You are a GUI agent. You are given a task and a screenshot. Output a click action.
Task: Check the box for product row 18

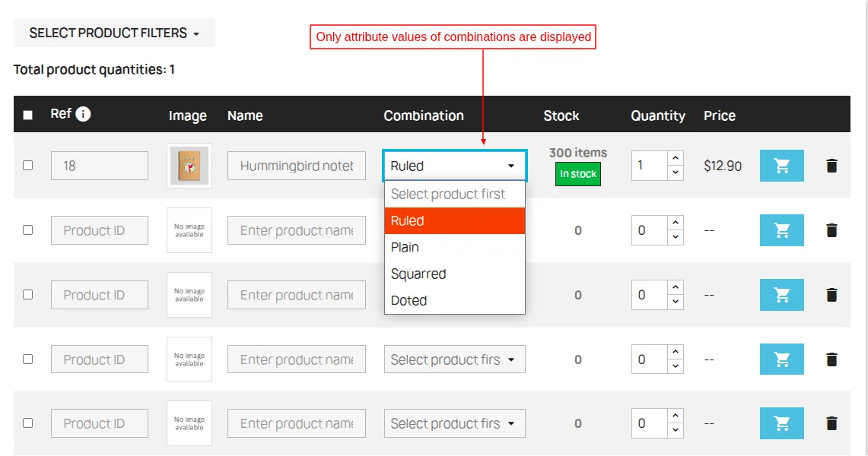[28, 165]
